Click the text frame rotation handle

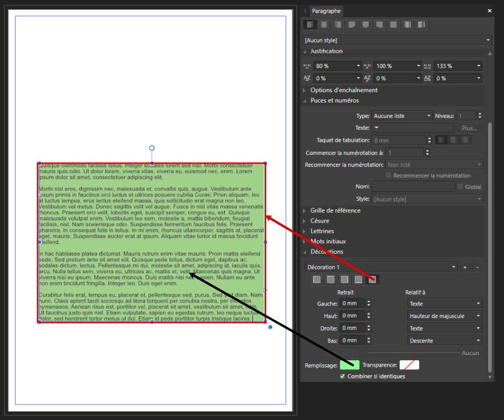pos(152,148)
